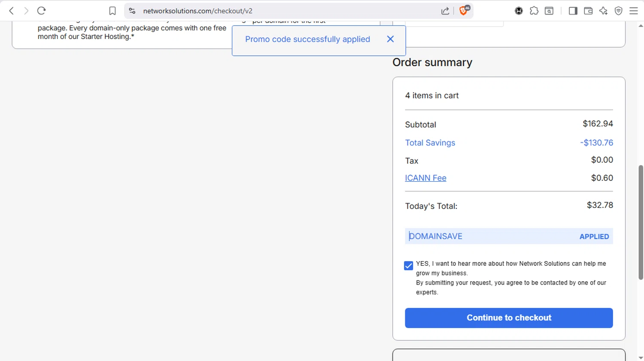This screenshot has height=361, width=644.
Task: Click Continue to checkout button
Action: pyautogui.click(x=509, y=318)
